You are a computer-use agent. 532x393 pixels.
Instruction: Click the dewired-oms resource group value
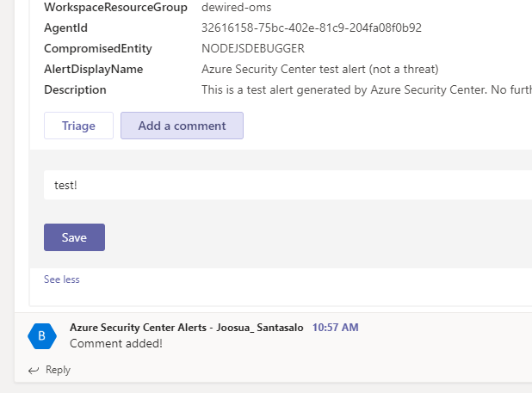tap(237, 7)
